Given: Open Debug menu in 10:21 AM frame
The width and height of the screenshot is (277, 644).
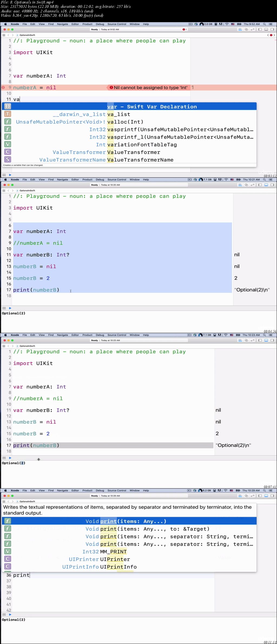Looking at the screenshot, I should pyautogui.click(x=100, y=180).
